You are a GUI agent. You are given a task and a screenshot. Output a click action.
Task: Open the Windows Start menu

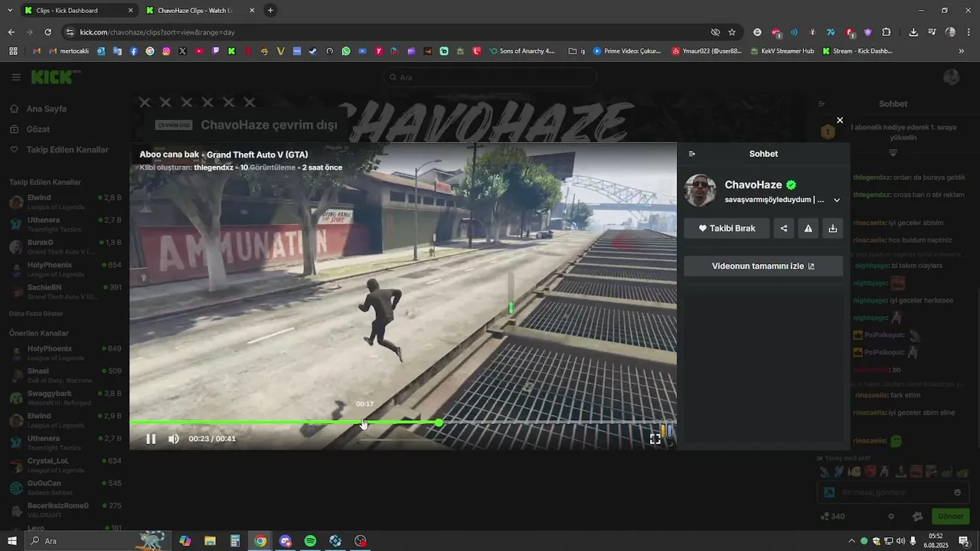point(11,541)
